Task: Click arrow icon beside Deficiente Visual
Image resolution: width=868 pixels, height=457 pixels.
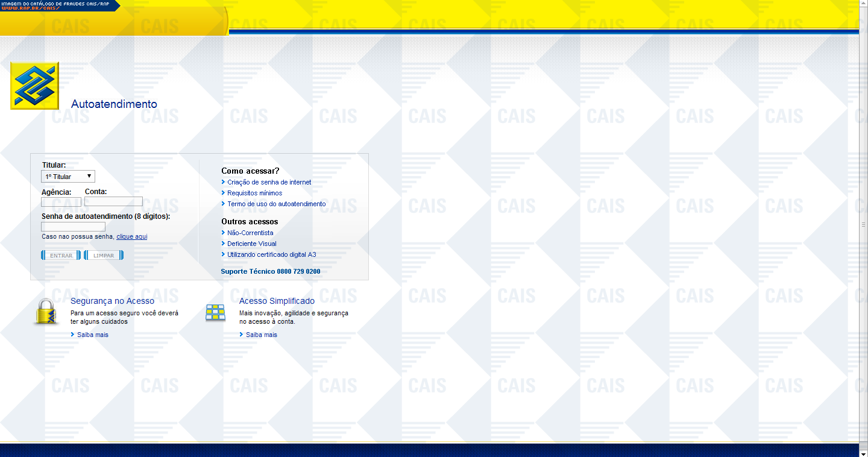Action: tap(224, 244)
